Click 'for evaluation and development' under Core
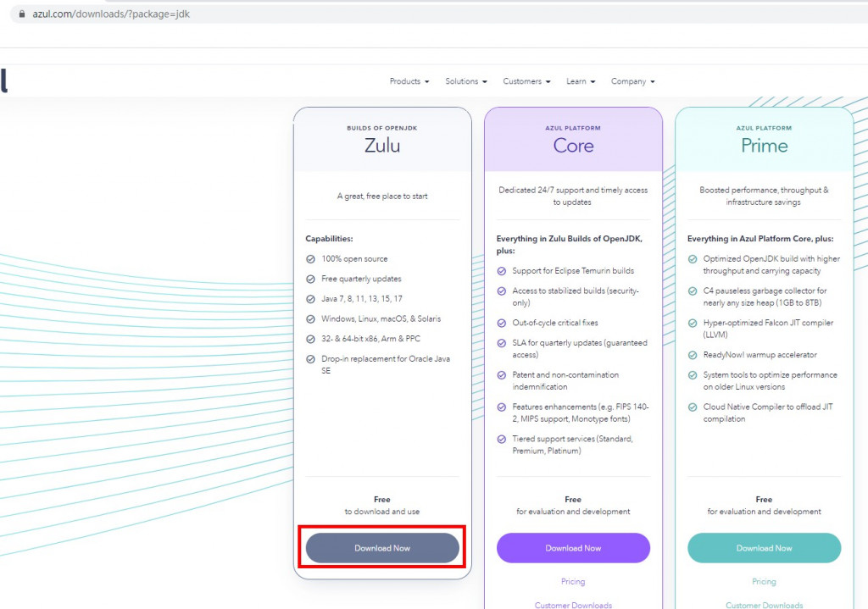 pyautogui.click(x=573, y=512)
